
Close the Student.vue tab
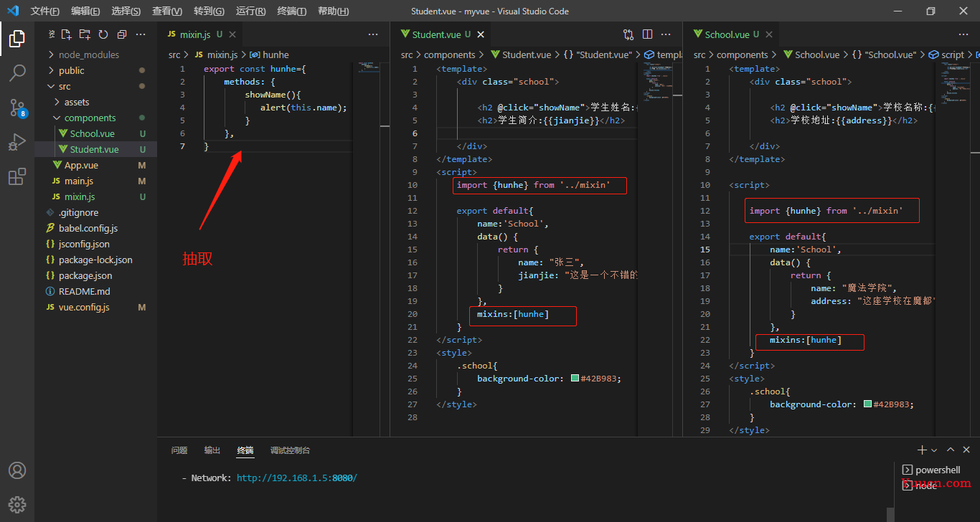click(481, 34)
